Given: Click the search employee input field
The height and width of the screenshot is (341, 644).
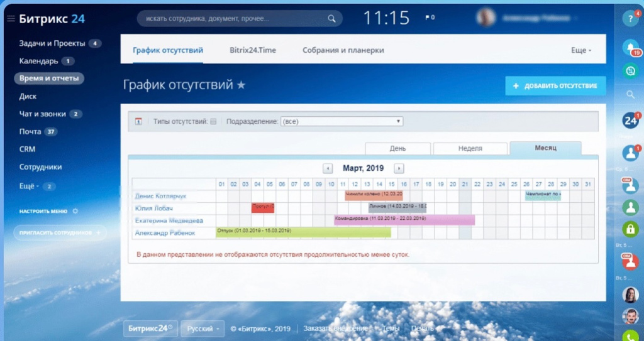Looking at the screenshot, I should (x=239, y=18).
